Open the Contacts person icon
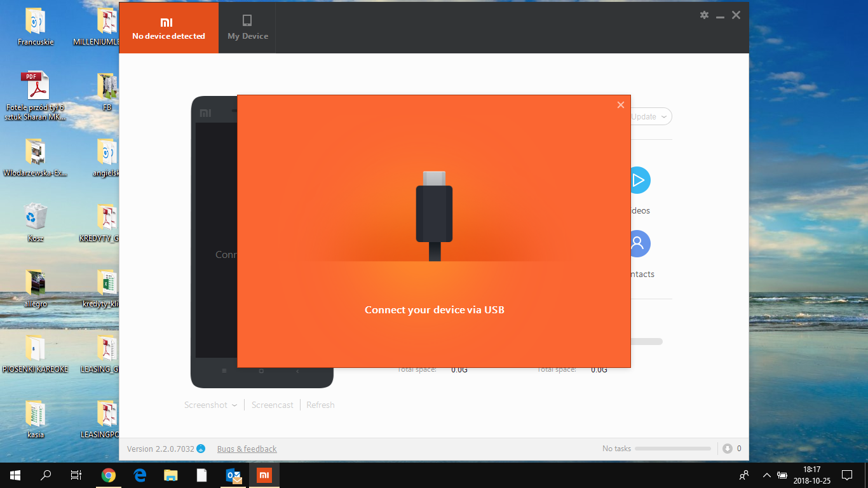This screenshot has width=868, height=488. [638, 244]
